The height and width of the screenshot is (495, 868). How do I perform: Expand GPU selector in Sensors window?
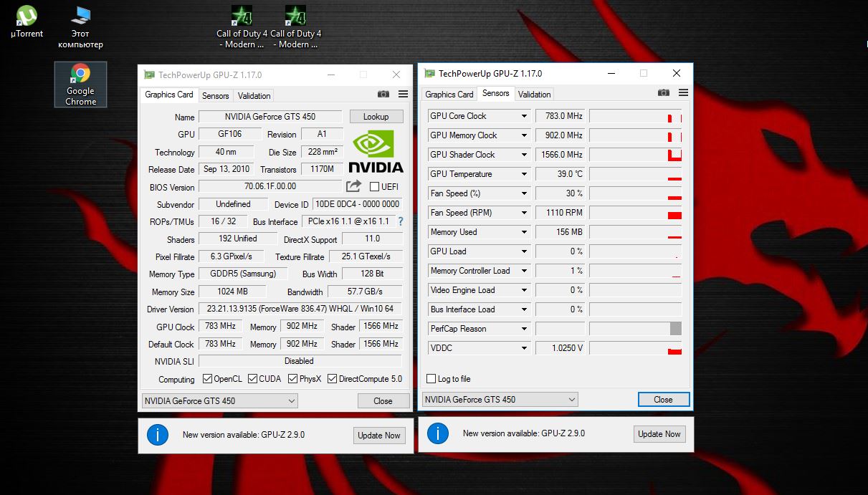(571, 400)
